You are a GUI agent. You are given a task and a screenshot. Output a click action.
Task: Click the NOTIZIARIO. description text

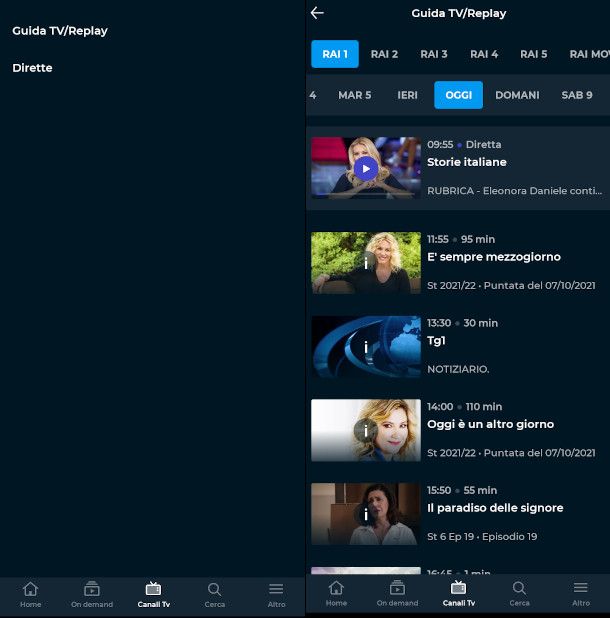458,369
